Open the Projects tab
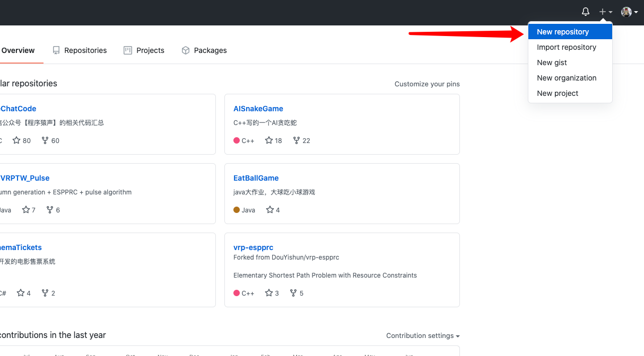Screen dimensions: 644x356 (144, 50)
